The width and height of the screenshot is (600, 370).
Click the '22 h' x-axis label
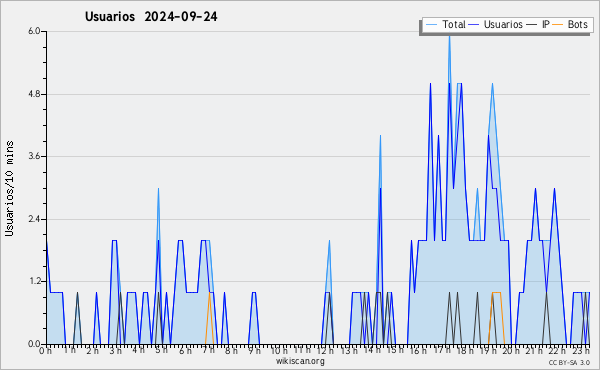click(558, 350)
